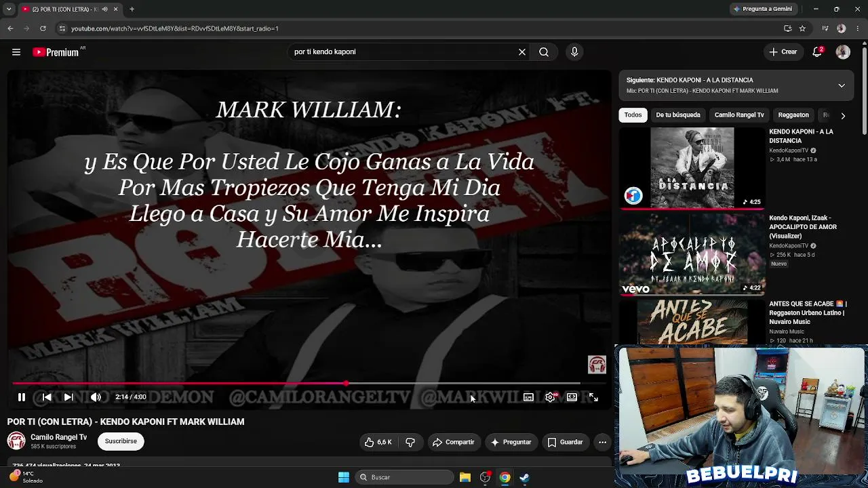Mute the tab via its speaker icon

(x=104, y=9)
